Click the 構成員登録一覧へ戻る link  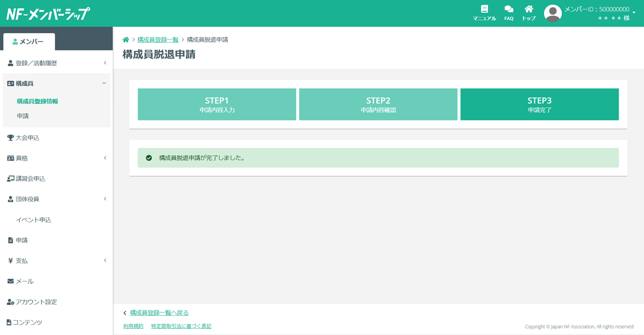[x=159, y=313]
